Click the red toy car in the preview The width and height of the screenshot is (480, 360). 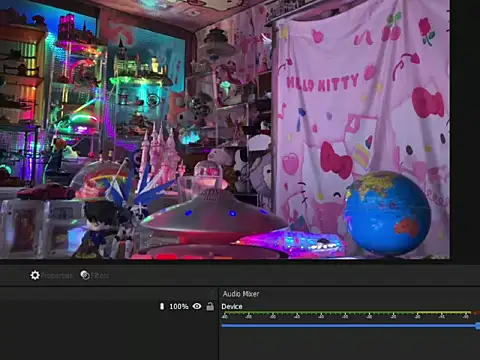[x=46, y=191]
